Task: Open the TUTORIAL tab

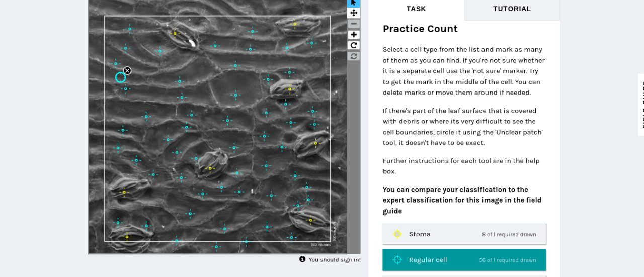Action: click(512, 9)
